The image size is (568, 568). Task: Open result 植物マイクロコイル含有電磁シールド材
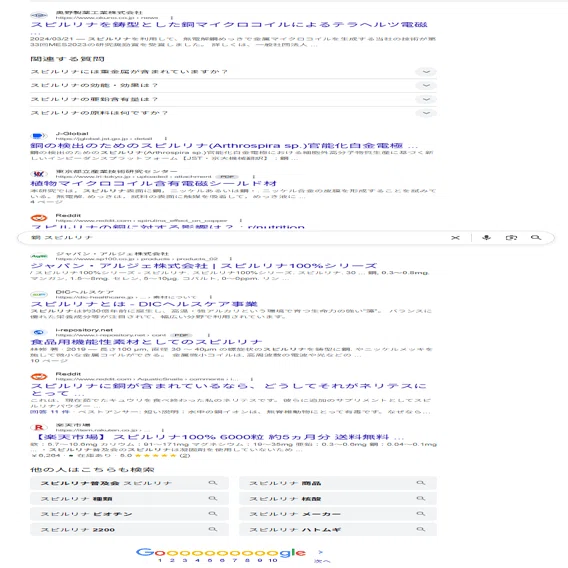[x=154, y=184]
